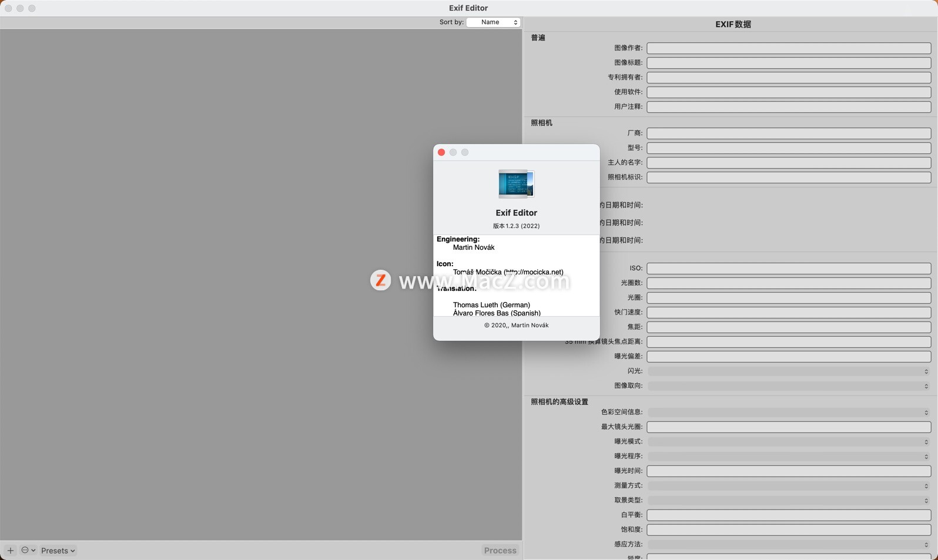This screenshot has height=560, width=938.
Task: Open the 感应方法 dropdown
Action: 789,545
